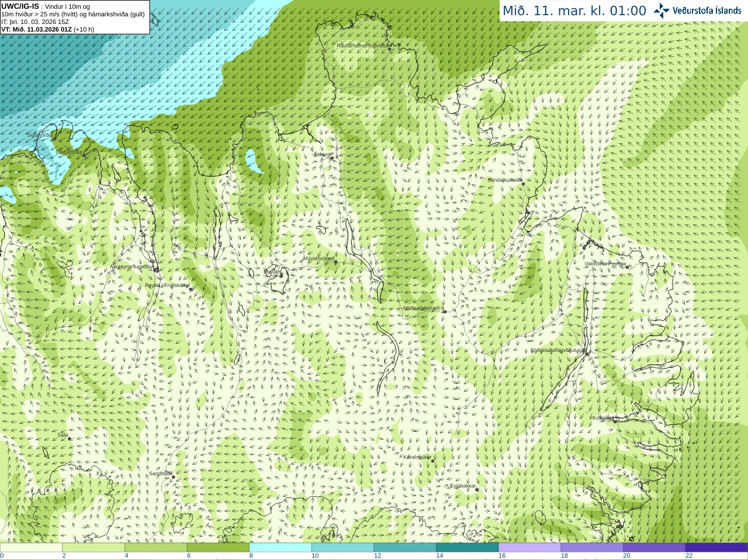Click the 'VT: Mið. 11.03.2026 01Z' valid-time line
This screenshot has height=560, width=748.
pos(36,29)
